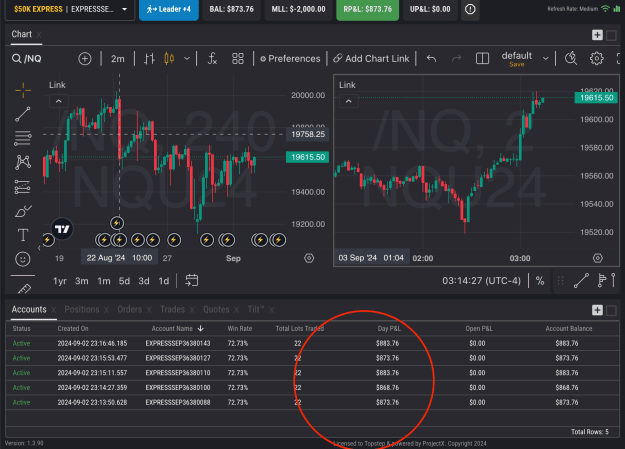Select the EXPRESSSEP36380100 account row
This screenshot has height=449, width=625.
[312, 388]
